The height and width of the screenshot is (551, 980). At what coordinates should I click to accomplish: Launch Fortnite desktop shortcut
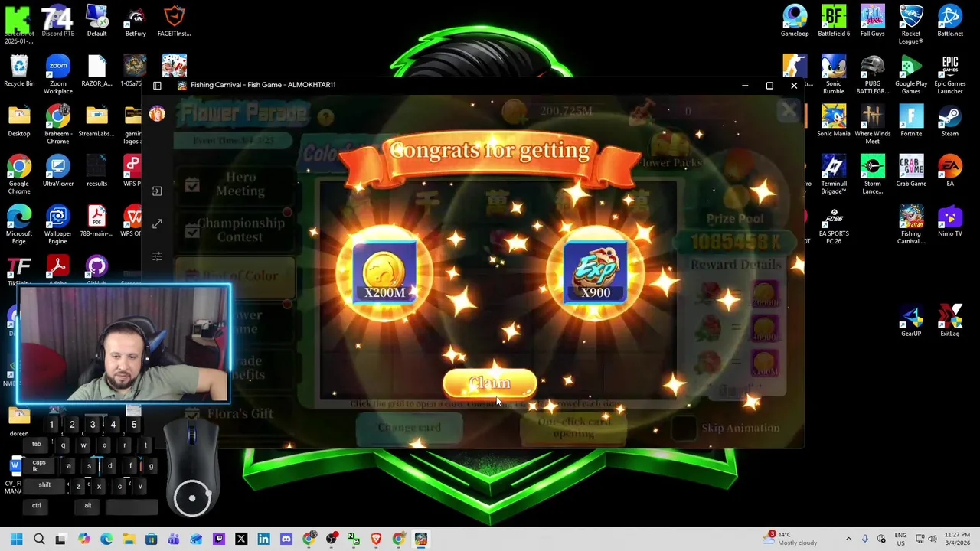tap(911, 121)
